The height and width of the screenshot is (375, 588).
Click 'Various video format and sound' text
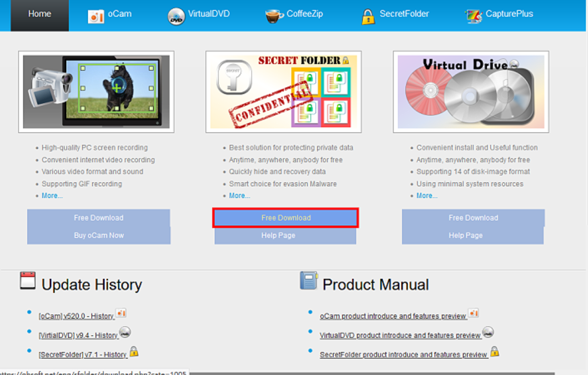pyautogui.click(x=93, y=171)
